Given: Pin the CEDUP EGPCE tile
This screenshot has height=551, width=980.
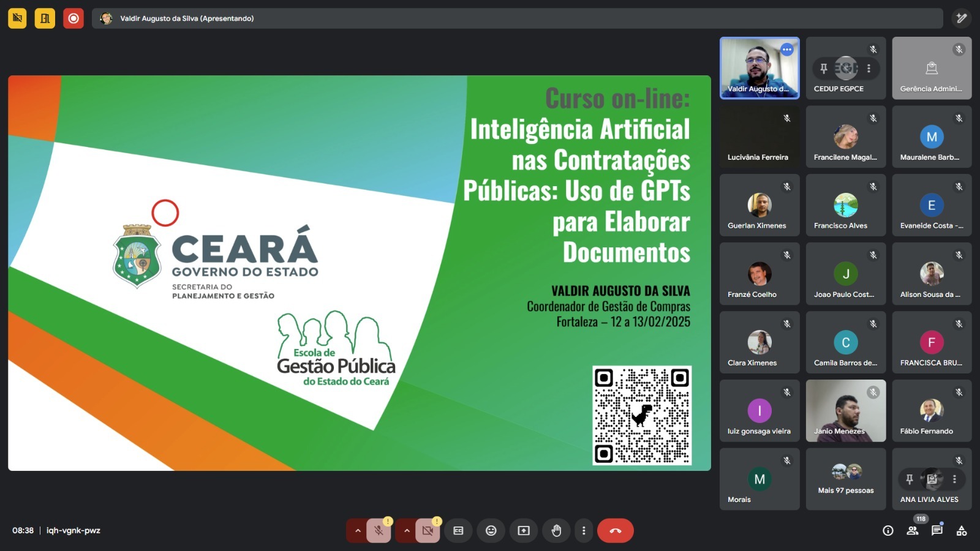Looking at the screenshot, I should click(824, 69).
